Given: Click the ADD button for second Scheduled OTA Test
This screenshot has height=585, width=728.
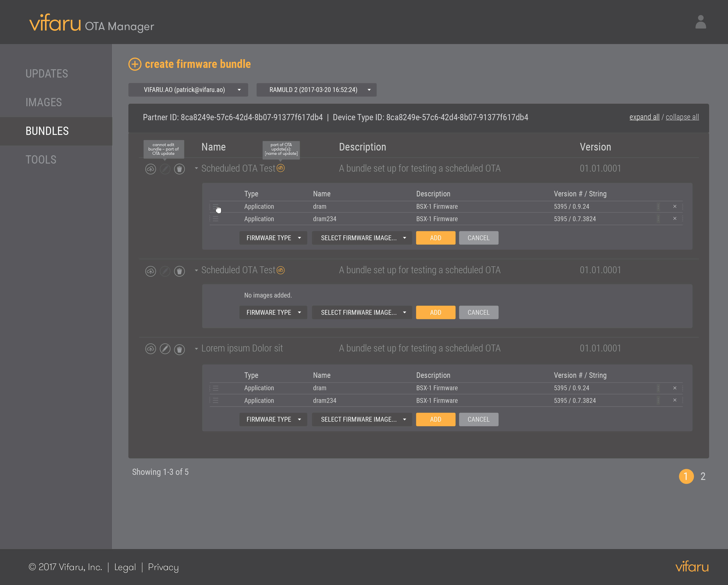Looking at the screenshot, I should coord(435,312).
